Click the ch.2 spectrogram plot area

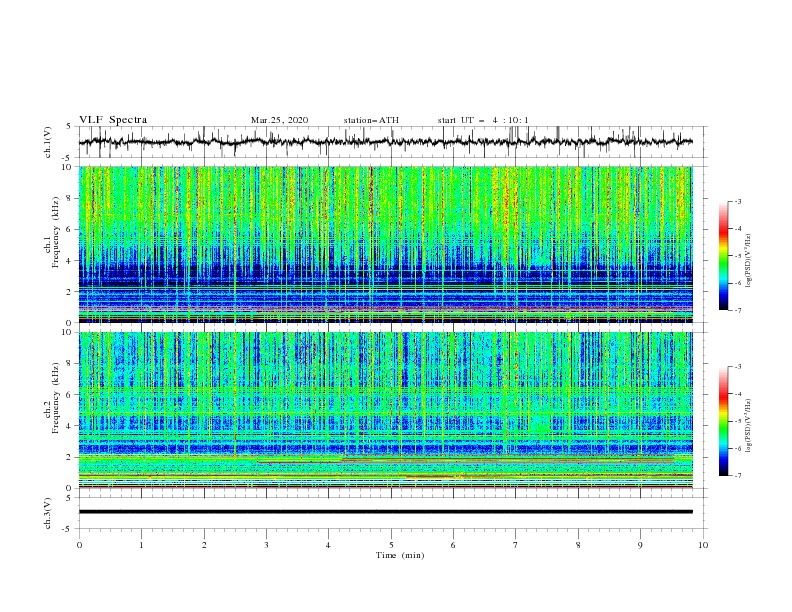pyautogui.click(x=385, y=410)
